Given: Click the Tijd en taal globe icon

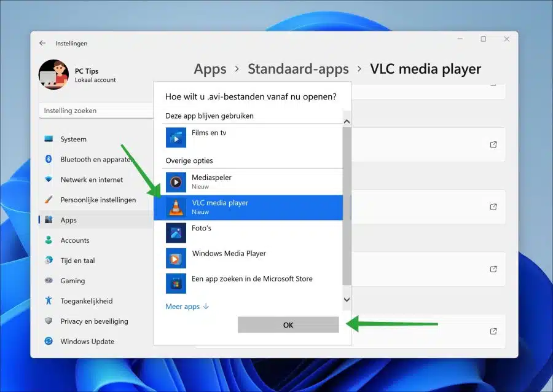Looking at the screenshot, I should 49,260.
